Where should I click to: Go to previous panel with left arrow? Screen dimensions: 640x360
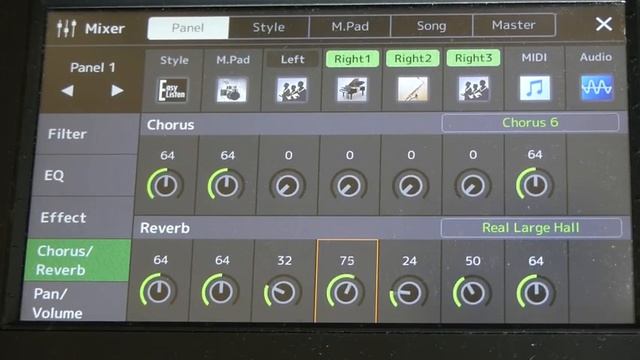coord(68,91)
